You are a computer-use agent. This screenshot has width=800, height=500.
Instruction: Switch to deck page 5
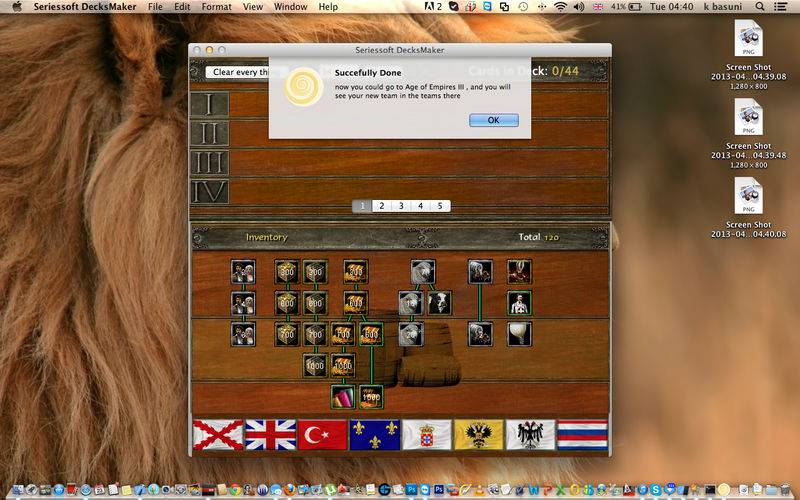coord(440,206)
